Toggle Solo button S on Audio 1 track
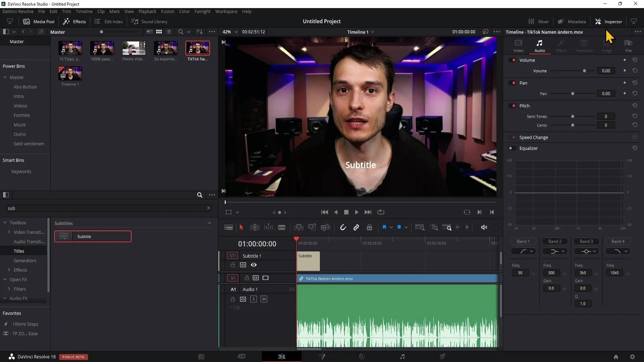644x362 pixels. pos(254,299)
